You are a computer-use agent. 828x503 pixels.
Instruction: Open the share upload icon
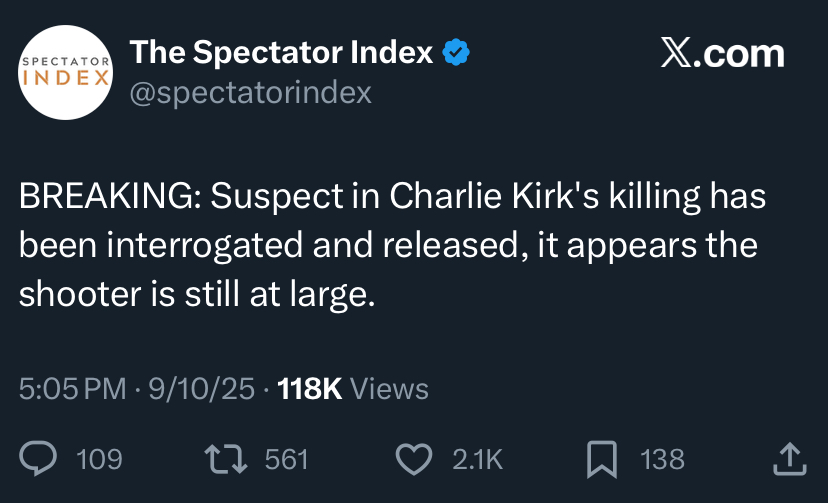coord(790,459)
